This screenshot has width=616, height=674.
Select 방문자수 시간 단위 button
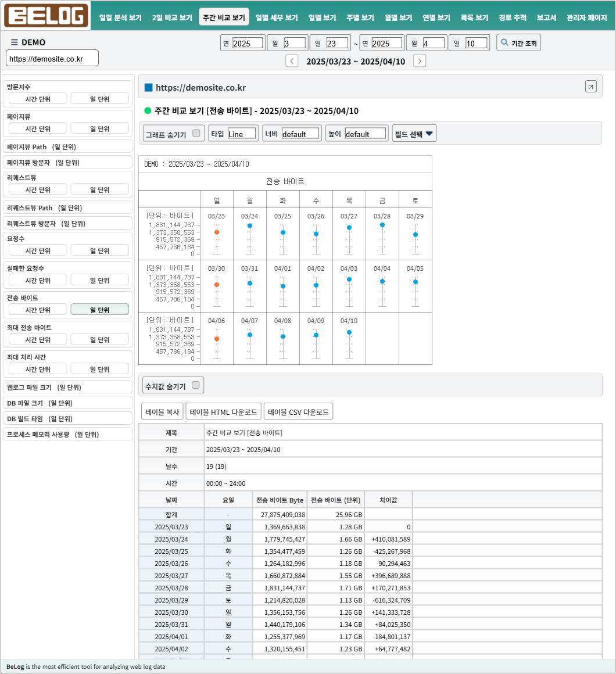pos(38,99)
